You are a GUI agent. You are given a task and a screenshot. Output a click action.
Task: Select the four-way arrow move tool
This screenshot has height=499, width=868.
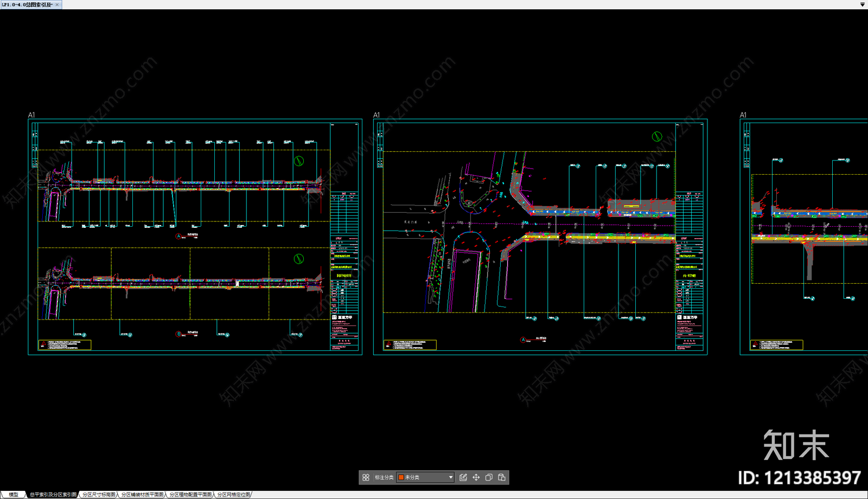[x=476, y=477]
